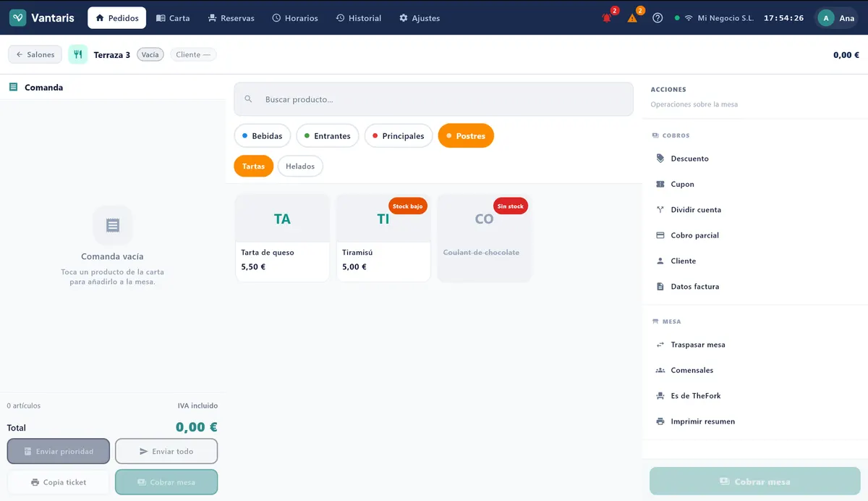Click Imprimir resumen printer action
Screen dimensions: 868x501
[755, 421]
